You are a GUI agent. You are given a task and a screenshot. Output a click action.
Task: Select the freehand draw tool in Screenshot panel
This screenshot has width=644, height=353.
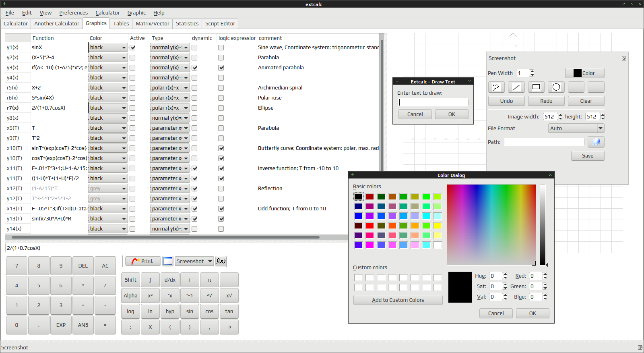click(x=496, y=87)
